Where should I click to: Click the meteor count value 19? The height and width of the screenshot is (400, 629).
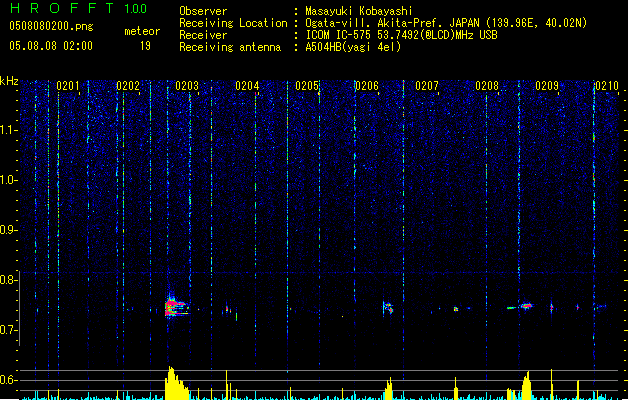[145, 46]
